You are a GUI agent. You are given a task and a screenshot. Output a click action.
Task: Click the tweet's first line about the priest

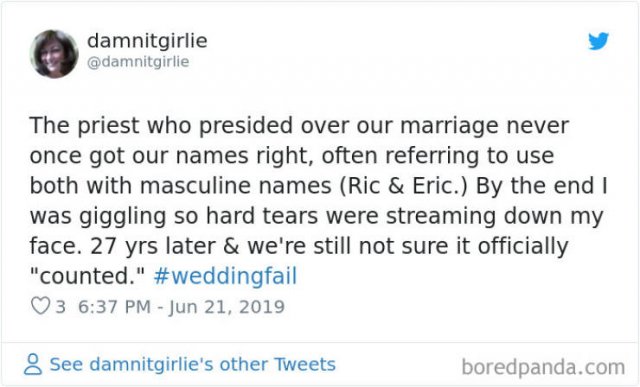pyautogui.click(x=299, y=125)
